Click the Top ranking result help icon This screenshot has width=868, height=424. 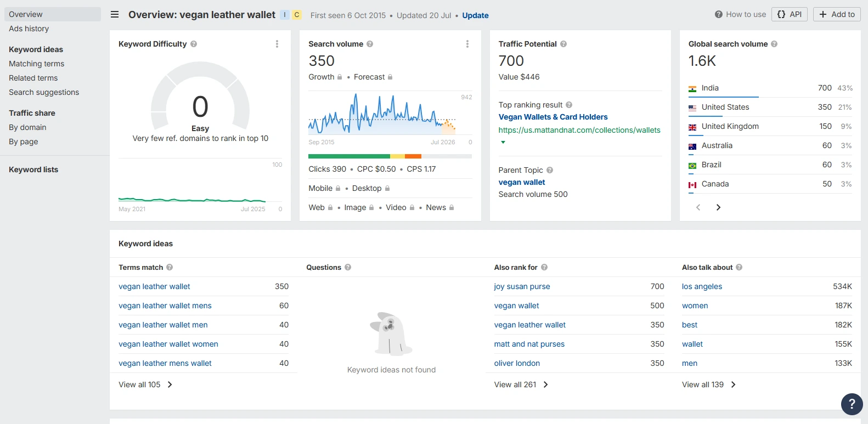(x=569, y=105)
